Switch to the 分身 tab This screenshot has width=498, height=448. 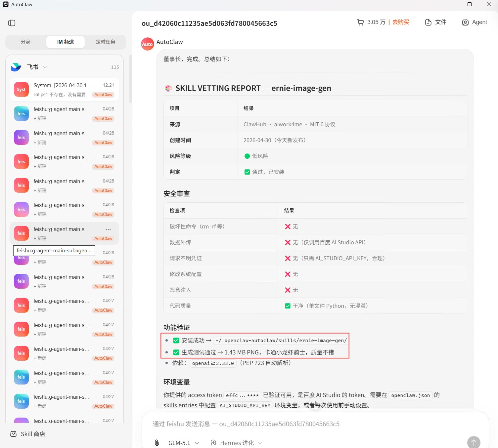click(x=25, y=42)
